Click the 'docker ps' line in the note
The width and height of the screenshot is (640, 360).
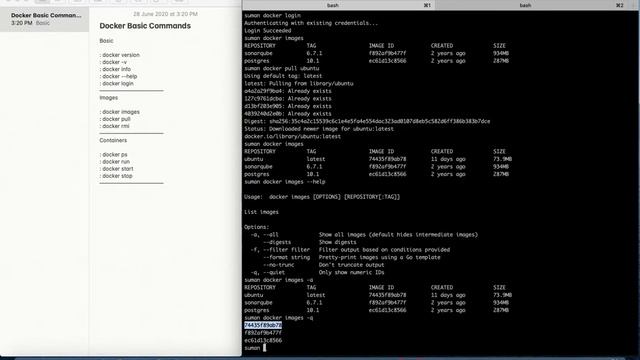tap(113, 155)
